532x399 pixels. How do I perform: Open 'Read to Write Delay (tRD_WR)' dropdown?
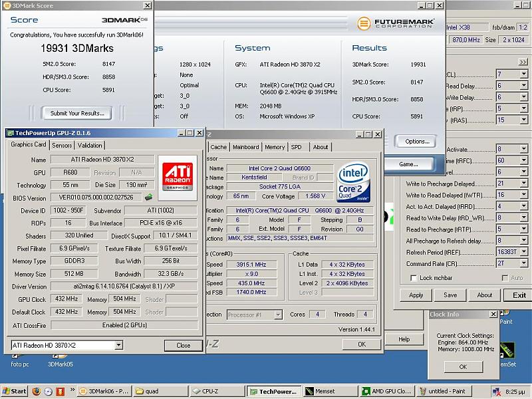coord(524,217)
